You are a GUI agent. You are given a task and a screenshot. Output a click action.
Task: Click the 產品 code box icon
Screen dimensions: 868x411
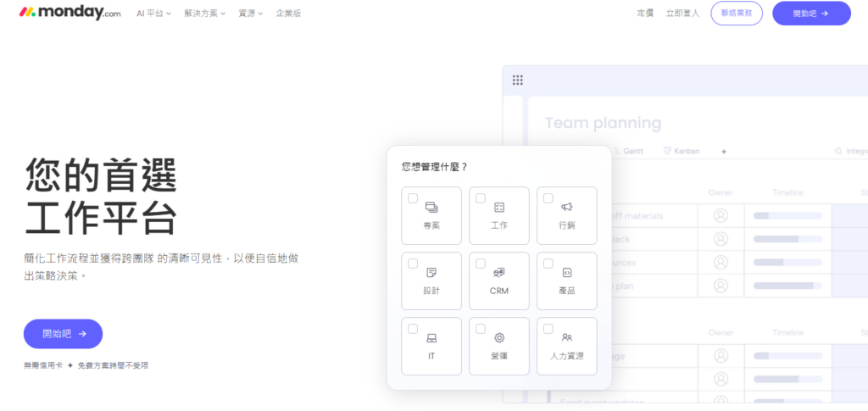pos(567,272)
